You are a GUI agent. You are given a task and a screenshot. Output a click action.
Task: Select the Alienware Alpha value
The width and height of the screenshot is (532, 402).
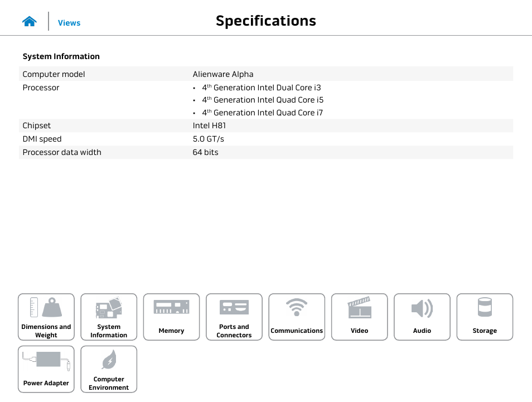click(x=223, y=74)
